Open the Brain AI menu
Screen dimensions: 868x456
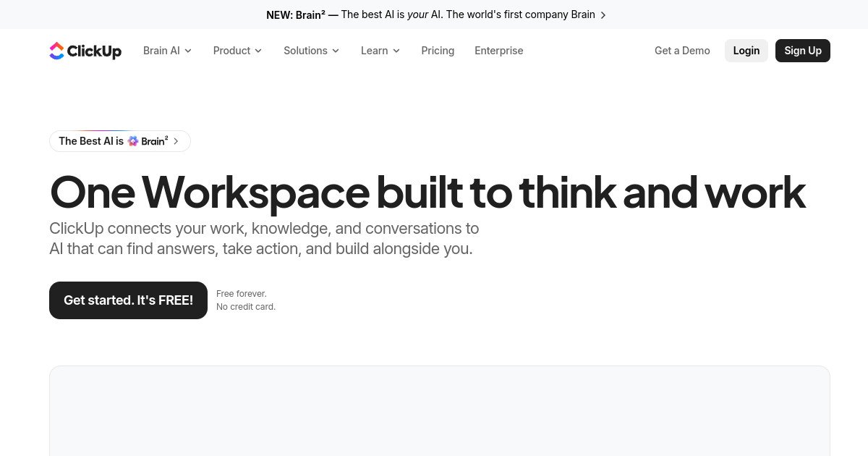[x=167, y=51]
